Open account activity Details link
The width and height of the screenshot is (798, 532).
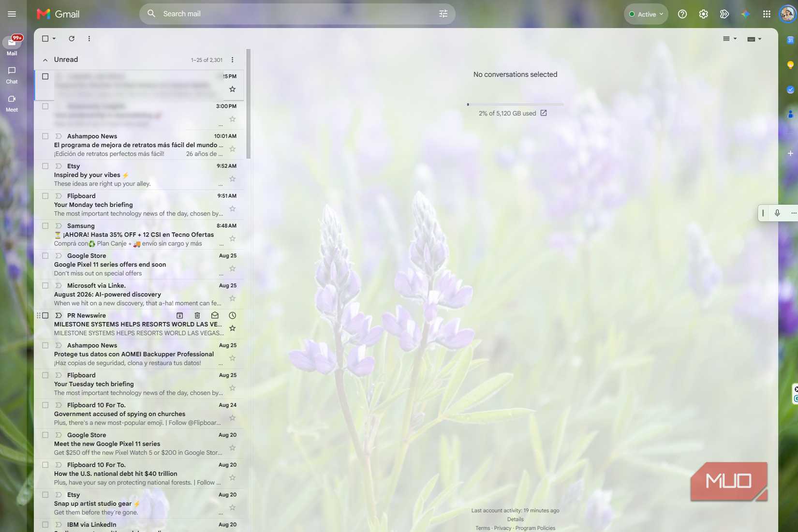point(515,519)
